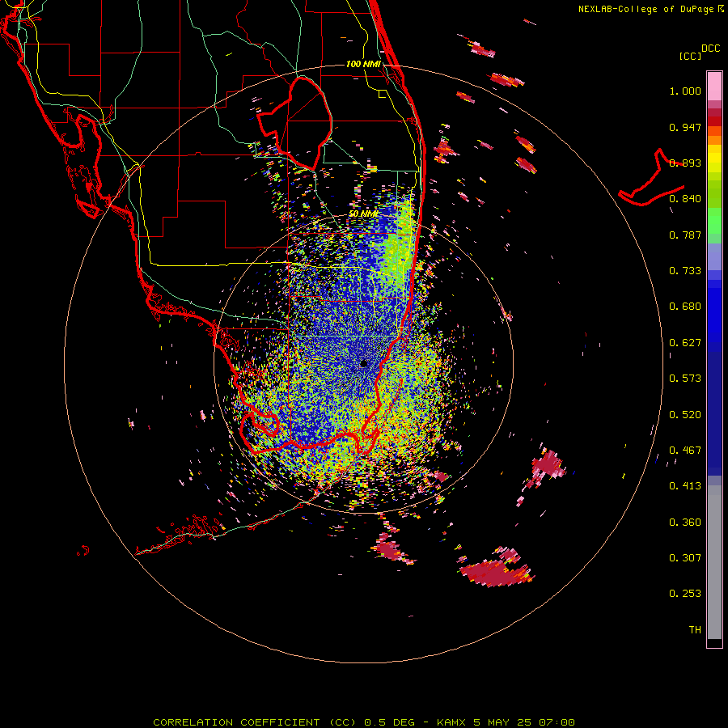The width and height of the screenshot is (728, 728).
Task: Click the 50 NMI range ring label
Action: [363, 214]
